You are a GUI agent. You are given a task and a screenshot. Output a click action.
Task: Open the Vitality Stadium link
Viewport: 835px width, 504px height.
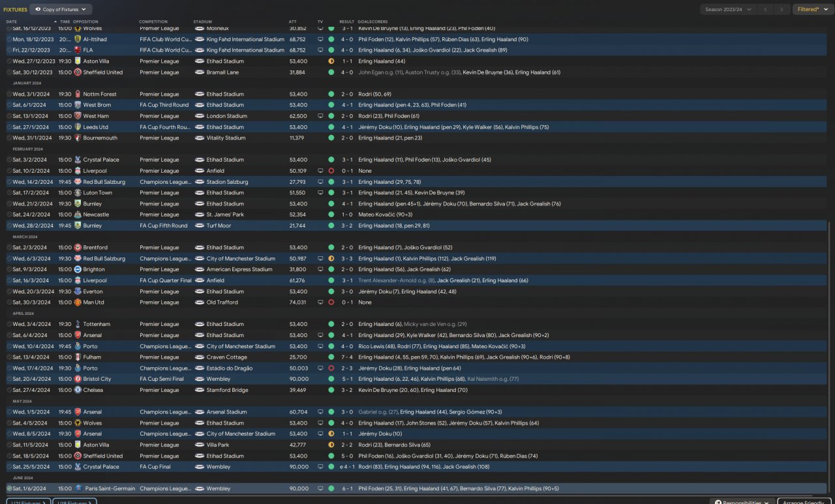click(226, 138)
